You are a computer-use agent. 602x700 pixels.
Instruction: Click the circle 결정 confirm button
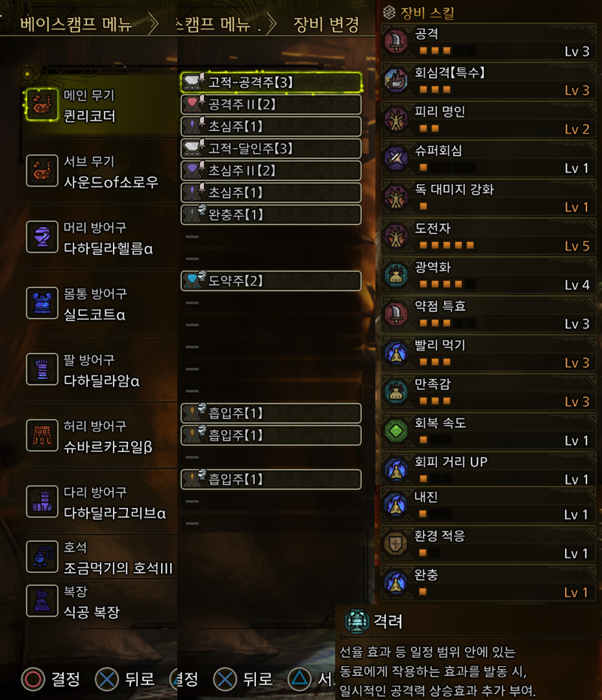tap(51, 679)
